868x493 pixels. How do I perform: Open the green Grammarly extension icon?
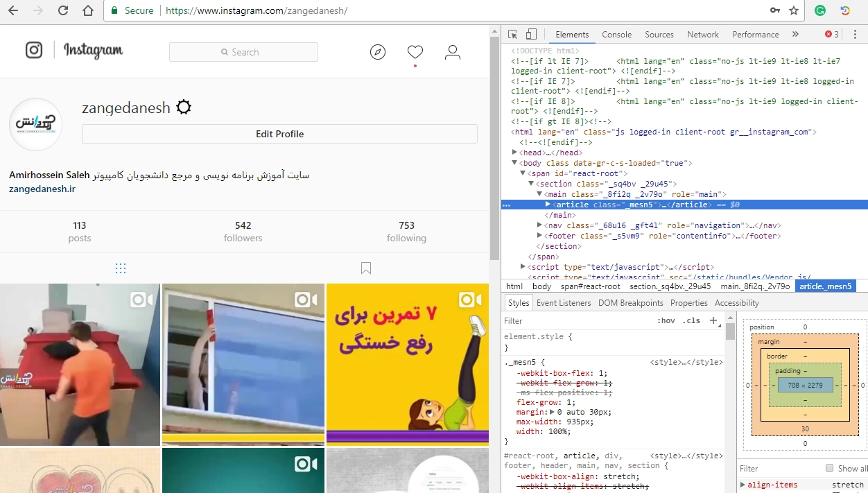pos(820,10)
